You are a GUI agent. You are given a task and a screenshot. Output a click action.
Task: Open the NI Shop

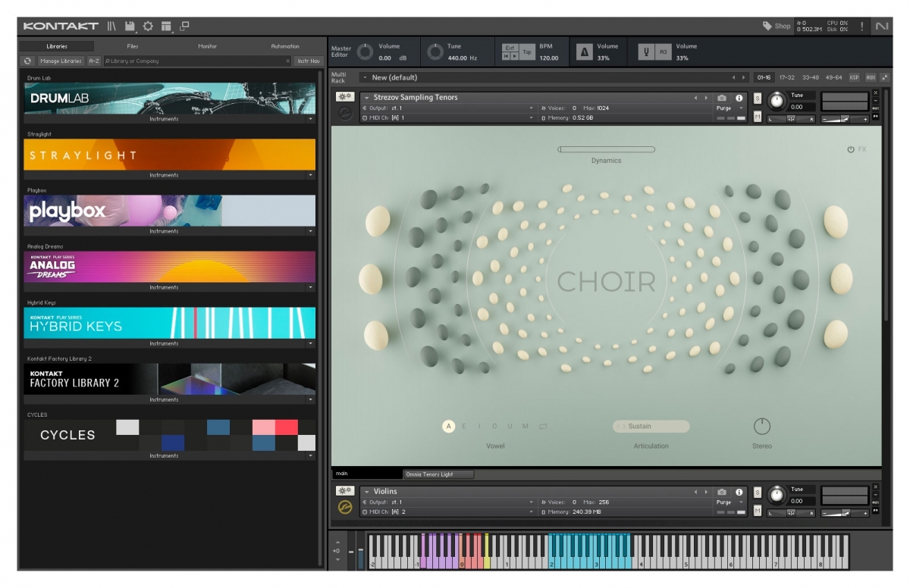777,26
